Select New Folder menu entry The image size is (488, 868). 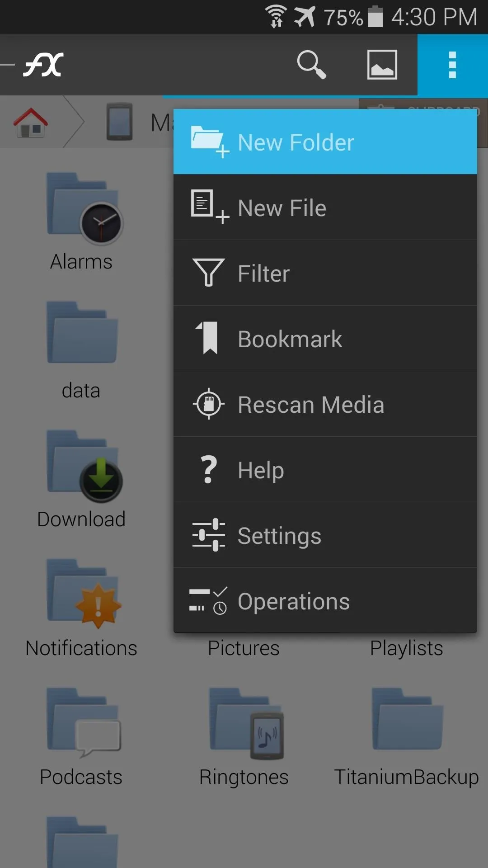(x=325, y=142)
